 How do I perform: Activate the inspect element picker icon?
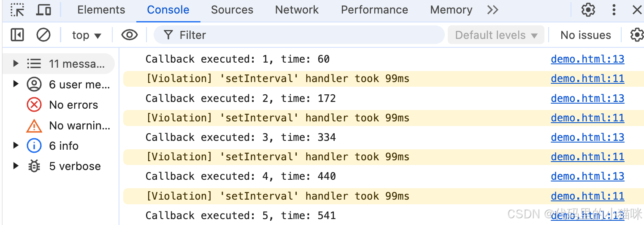[17, 10]
